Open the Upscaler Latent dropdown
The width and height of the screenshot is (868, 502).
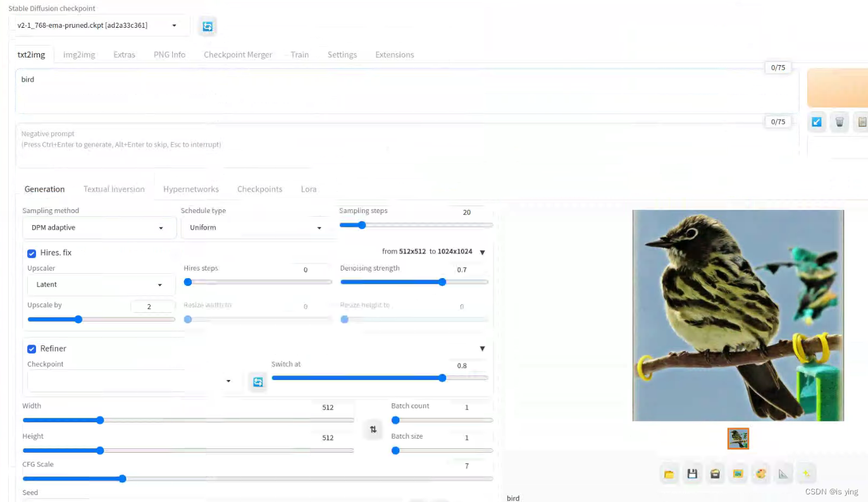101,285
